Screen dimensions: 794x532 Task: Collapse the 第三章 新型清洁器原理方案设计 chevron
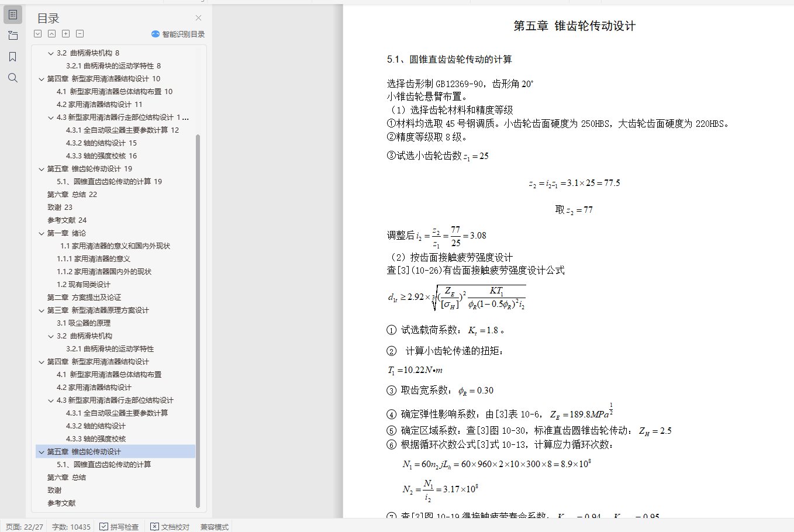[42, 310]
